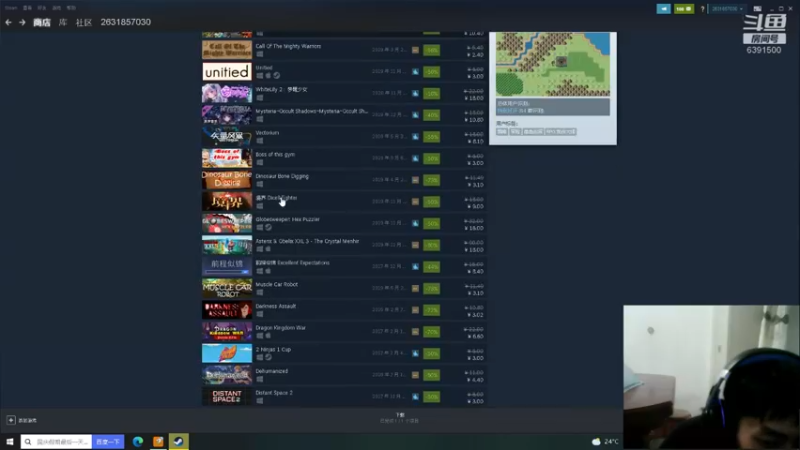Open the Dragon Kingdom War title
The image size is (800, 450).
coord(281,328)
